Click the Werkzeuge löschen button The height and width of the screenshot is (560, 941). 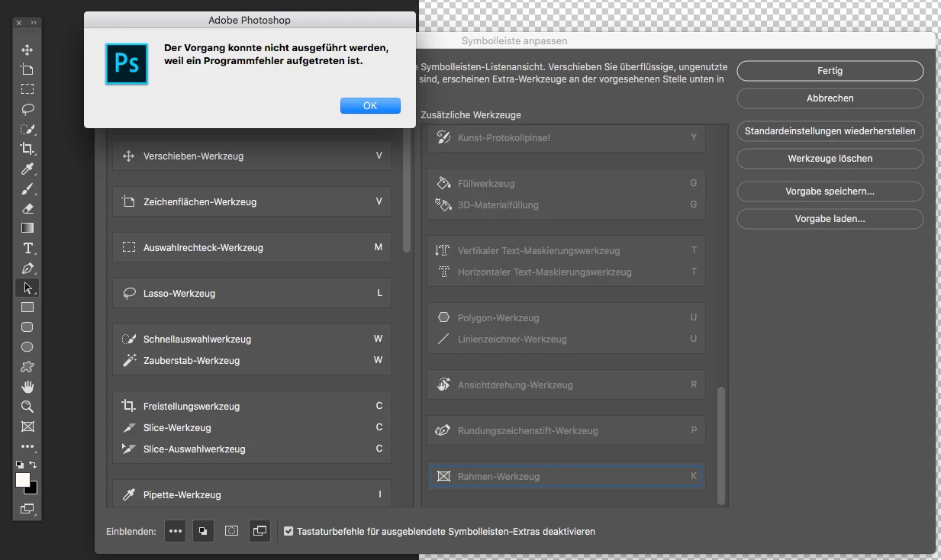pos(830,159)
